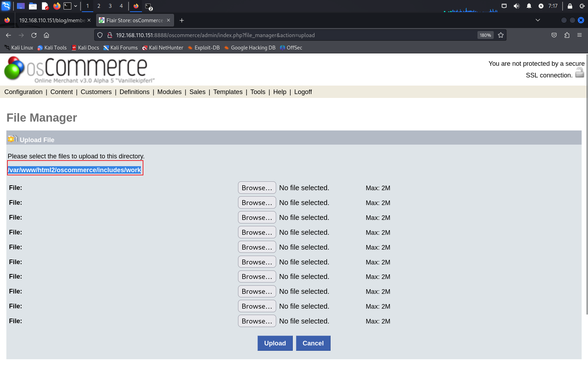Open the Templates menu
588x367 pixels.
click(x=228, y=92)
